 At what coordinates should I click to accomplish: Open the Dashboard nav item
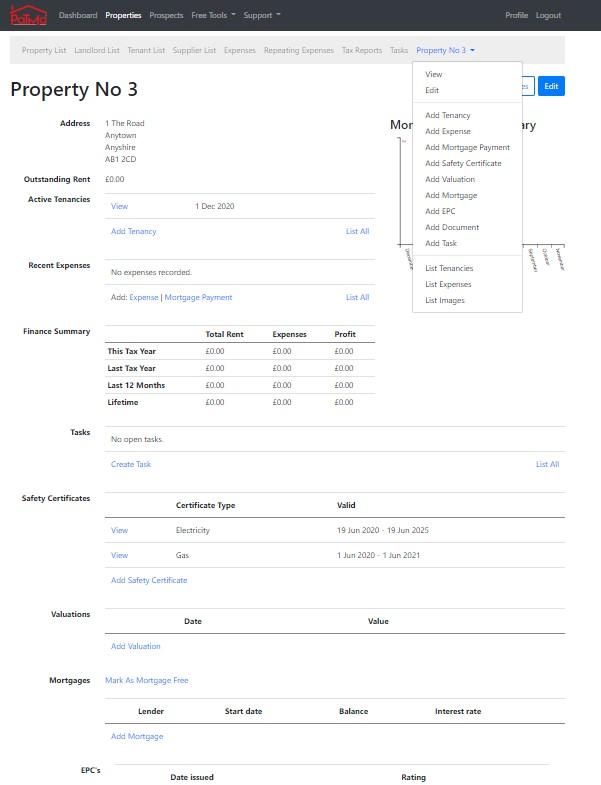click(x=78, y=16)
